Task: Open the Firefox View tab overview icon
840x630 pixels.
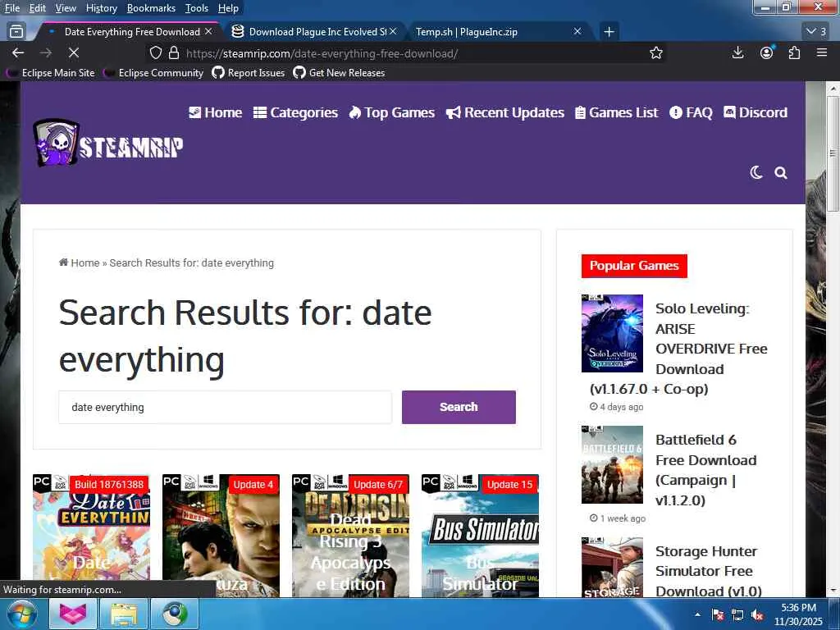Action: (x=16, y=32)
